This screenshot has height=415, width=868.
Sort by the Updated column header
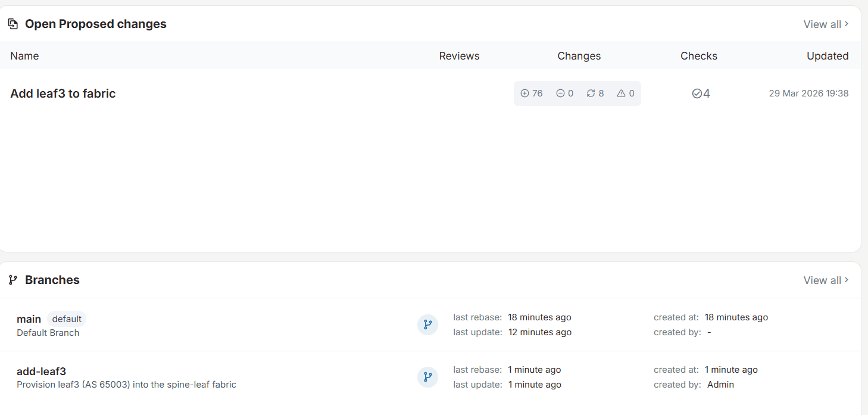pos(828,55)
